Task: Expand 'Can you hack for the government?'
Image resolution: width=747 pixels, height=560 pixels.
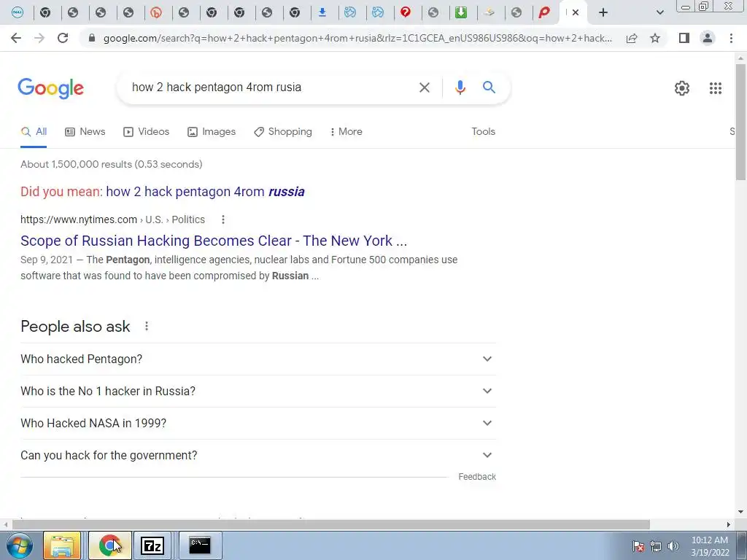Action: coord(258,455)
